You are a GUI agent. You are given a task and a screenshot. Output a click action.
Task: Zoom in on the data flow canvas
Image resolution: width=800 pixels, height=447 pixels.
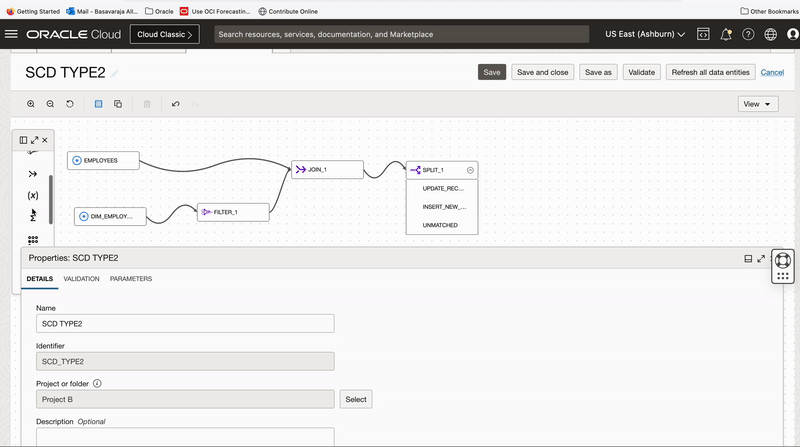click(x=31, y=104)
